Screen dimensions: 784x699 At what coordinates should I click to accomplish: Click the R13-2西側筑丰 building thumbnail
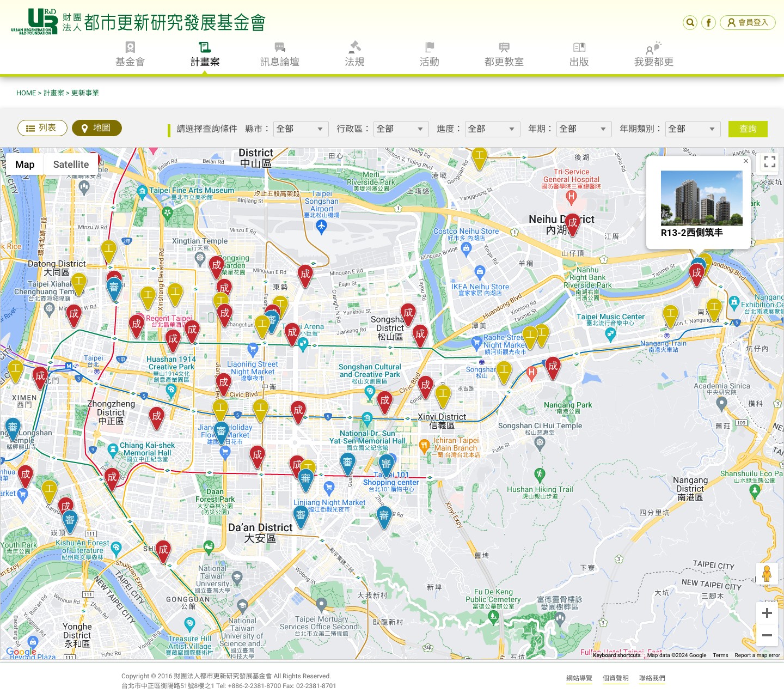[x=701, y=198]
